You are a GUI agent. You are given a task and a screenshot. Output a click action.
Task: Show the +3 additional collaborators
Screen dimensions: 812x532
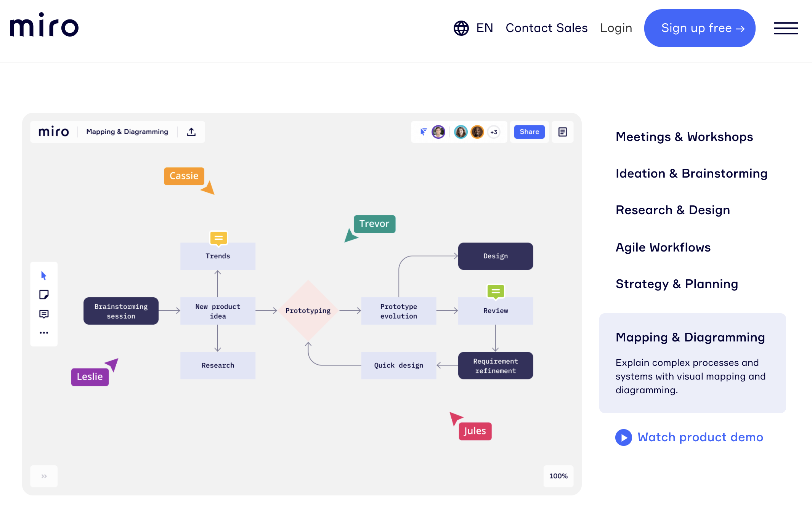pyautogui.click(x=494, y=132)
